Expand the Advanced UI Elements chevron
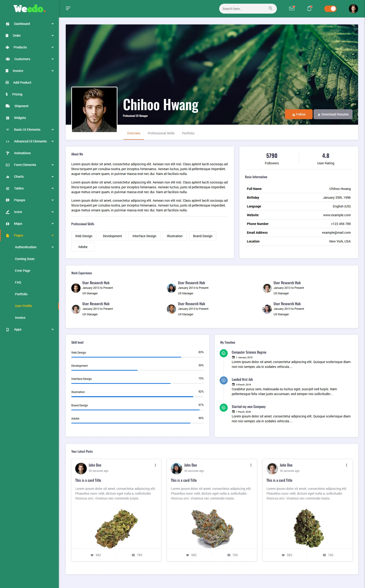Viewport: 365px width, 588px height. [53, 141]
